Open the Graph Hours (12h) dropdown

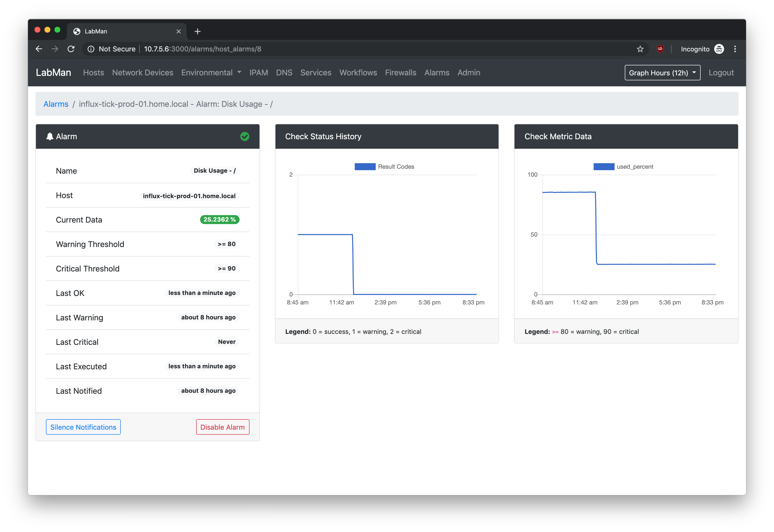(662, 73)
